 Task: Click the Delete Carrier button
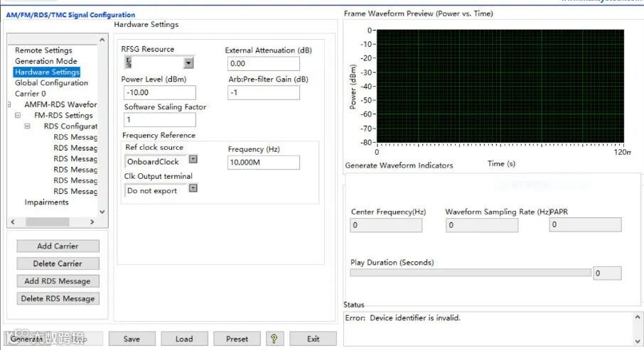[x=58, y=263]
